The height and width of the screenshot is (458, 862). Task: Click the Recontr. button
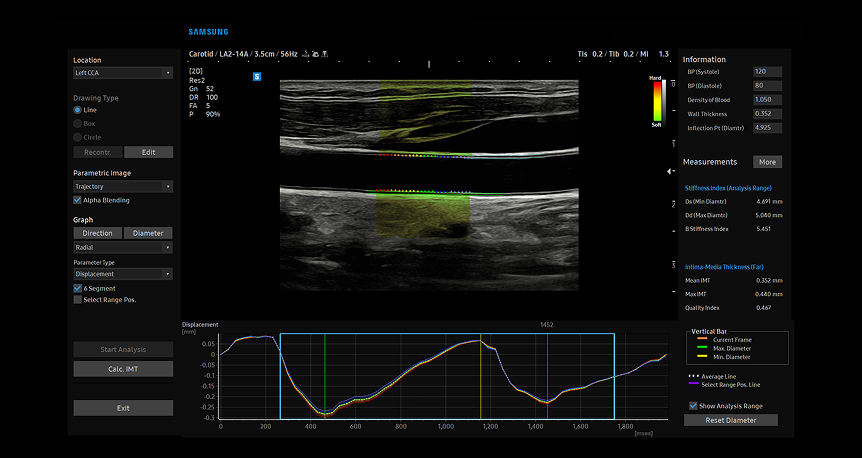coord(98,152)
